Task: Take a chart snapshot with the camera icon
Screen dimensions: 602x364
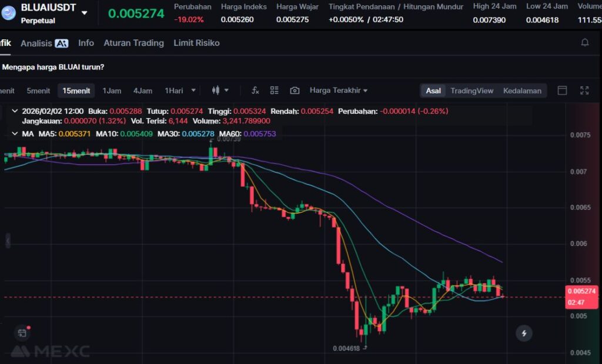Action: [295, 90]
